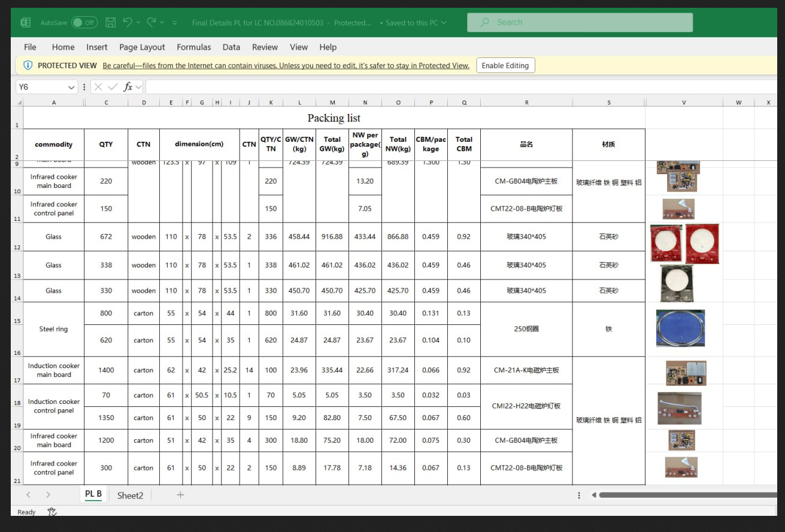The height and width of the screenshot is (532, 785).
Task: Click the cell with QTY 1400
Action: pos(106,370)
